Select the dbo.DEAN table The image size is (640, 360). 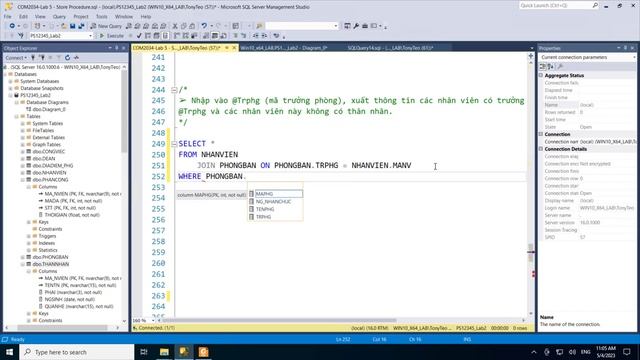[x=44, y=158]
